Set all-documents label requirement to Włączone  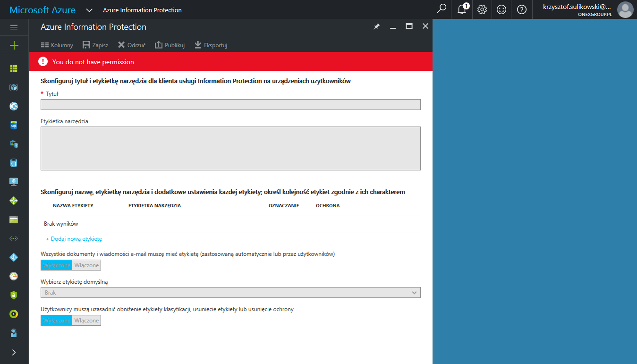click(87, 265)
